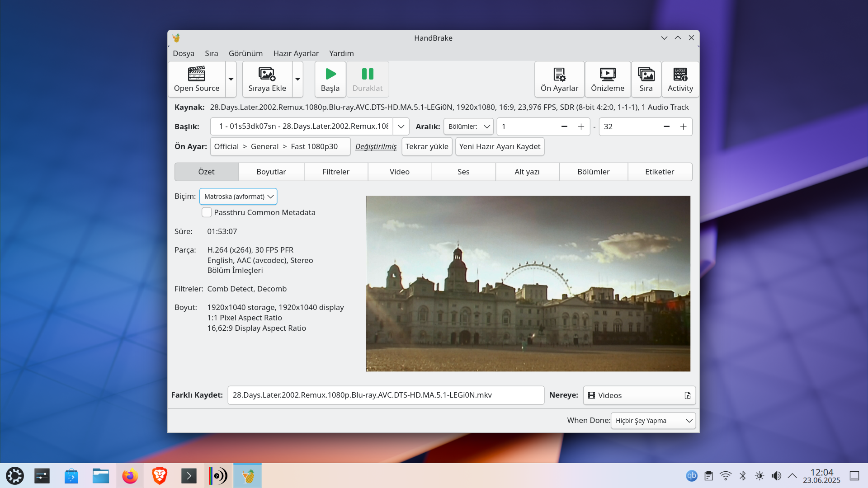
Task: Switch to the Özet tab
Action: tap(207, 172)
